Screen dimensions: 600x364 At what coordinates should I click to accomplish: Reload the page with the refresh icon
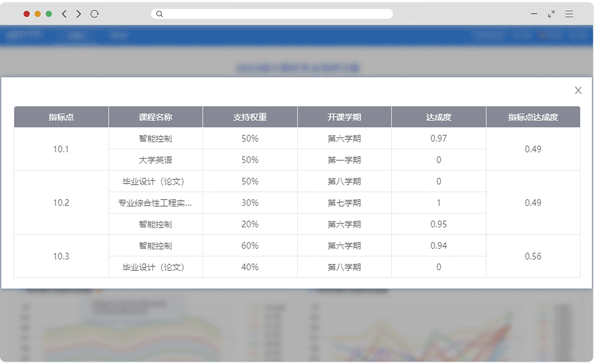(95, 14)
